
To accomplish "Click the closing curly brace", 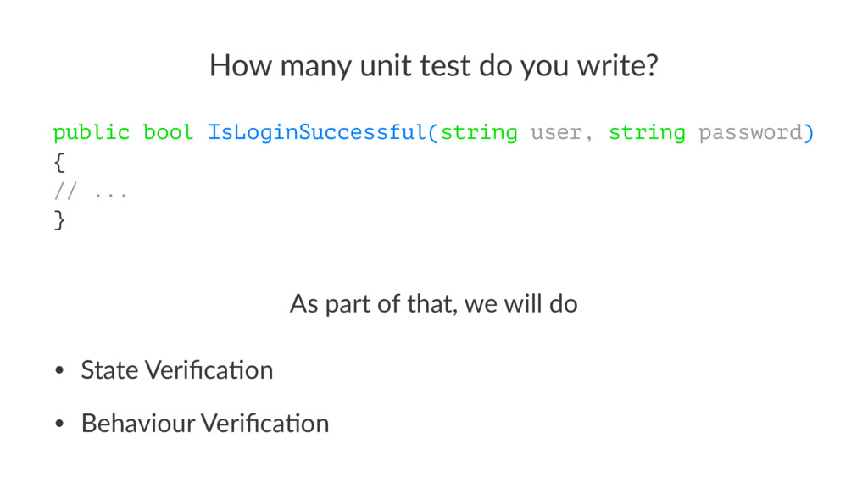I will pos(59,220).
